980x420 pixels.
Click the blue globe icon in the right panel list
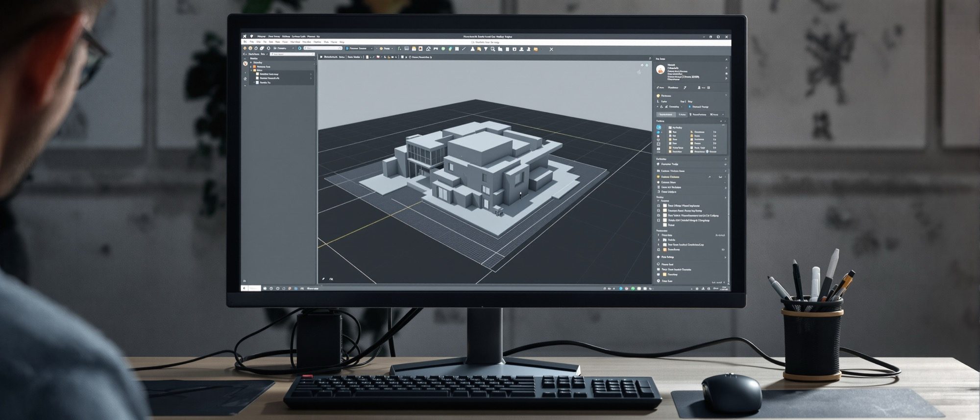pos(659,127)
